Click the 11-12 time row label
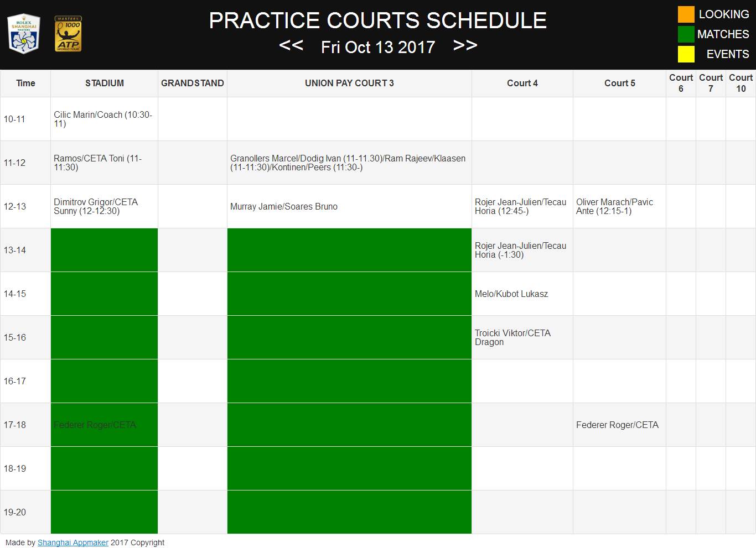The image size is (756, 548). click(x=14, y=163)
